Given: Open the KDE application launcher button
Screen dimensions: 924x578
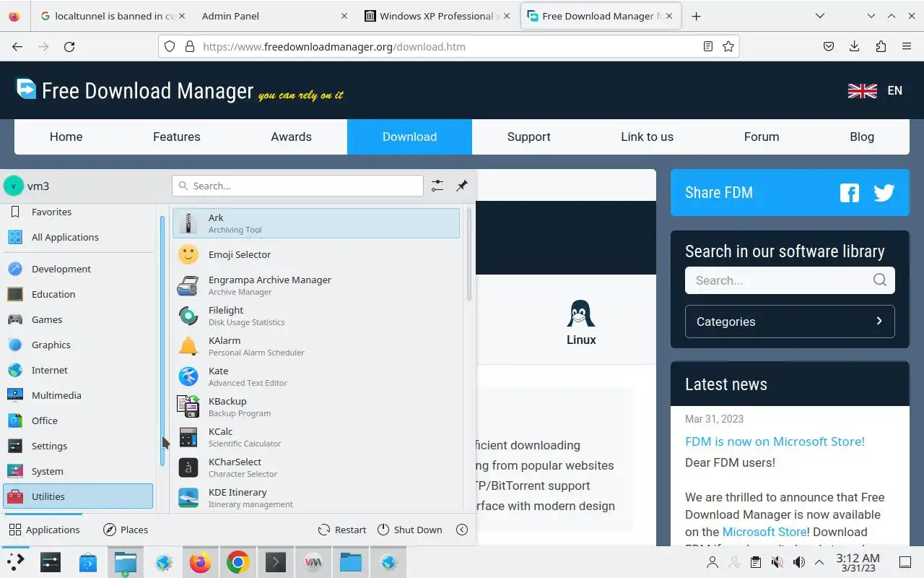Looking at the screenshot, I should pyautogui.click(x=14, y=562).
